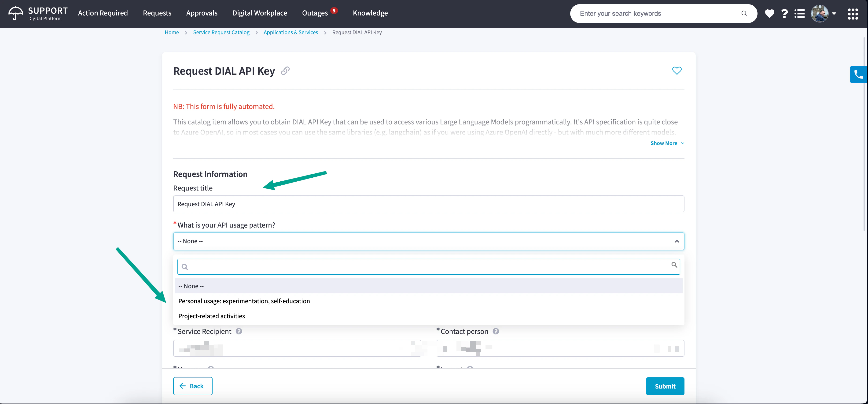The image size is (868, 404).
Task: Click the search magnifier in the keyword bar
Action: coord(744,14)
